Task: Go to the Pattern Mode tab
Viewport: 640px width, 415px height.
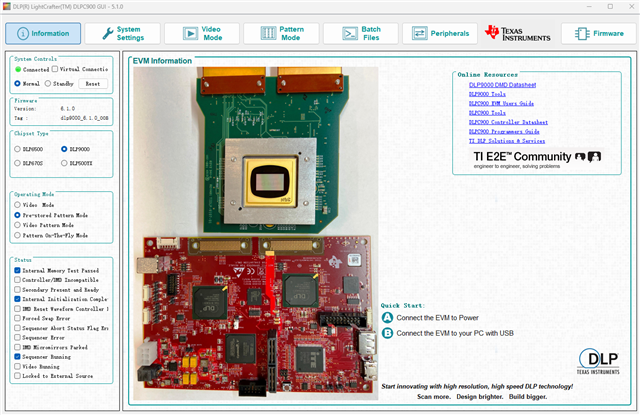Action: [281, 33]
